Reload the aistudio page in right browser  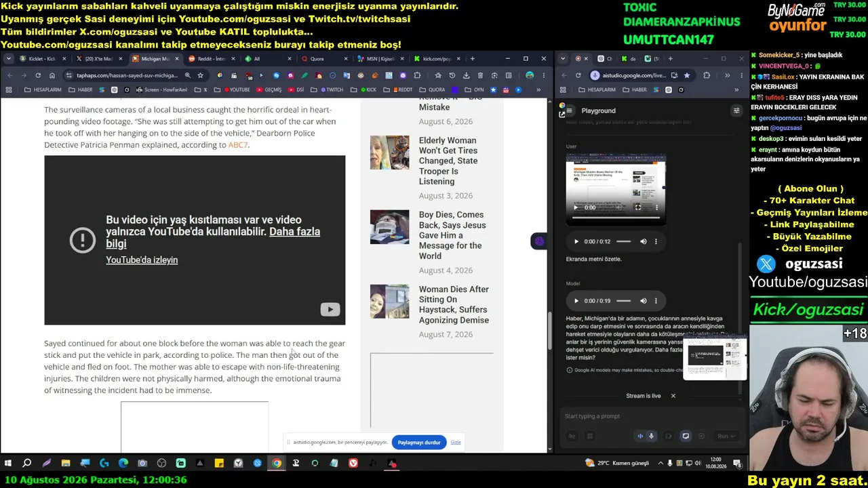click(578, 75)
